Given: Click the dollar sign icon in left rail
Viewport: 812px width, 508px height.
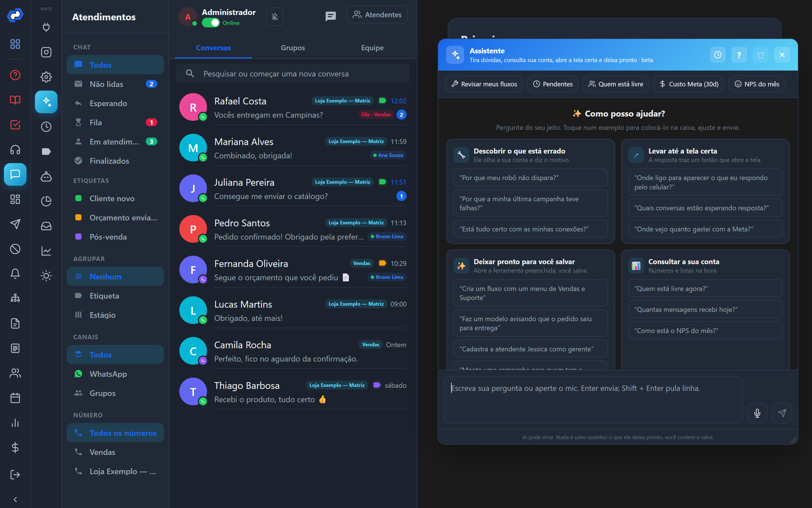Looking at the screenshot, I should coord(15,448).
